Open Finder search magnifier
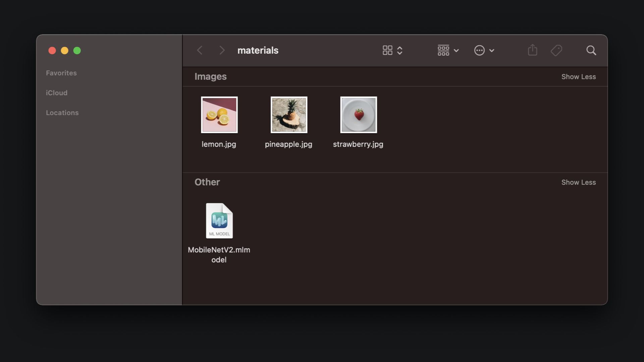Image resolution: width=644 pixels, height=362 pixels. click(591, 50)
